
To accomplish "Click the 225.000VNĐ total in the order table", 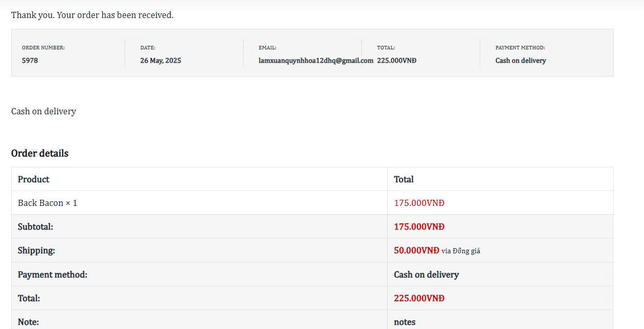I will tap(419, 298).
